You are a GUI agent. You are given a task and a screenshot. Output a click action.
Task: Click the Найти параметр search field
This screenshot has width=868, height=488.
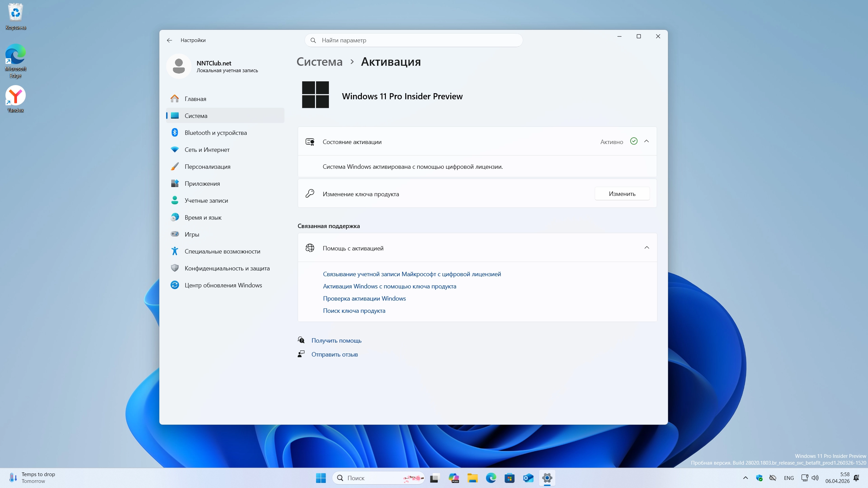(414, 40)
